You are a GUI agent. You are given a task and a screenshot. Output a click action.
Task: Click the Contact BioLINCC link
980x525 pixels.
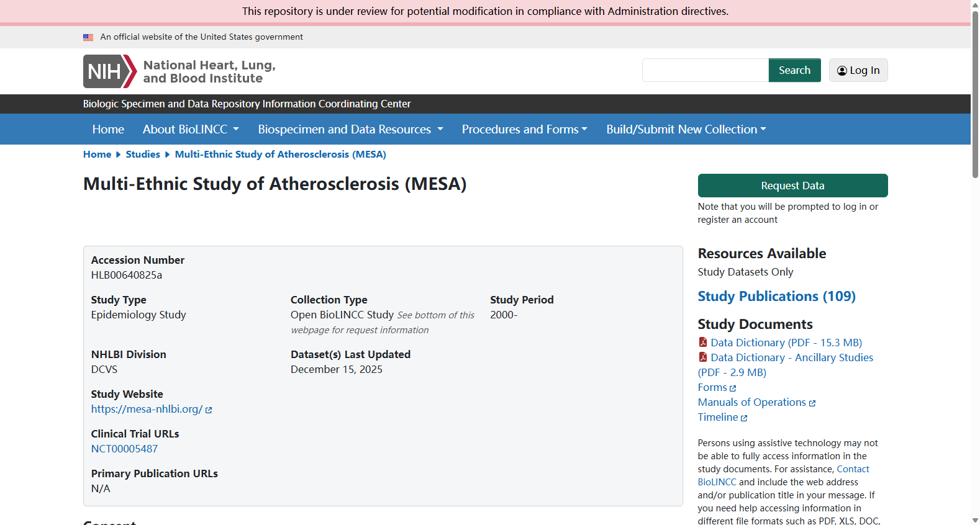click(783, 475)
